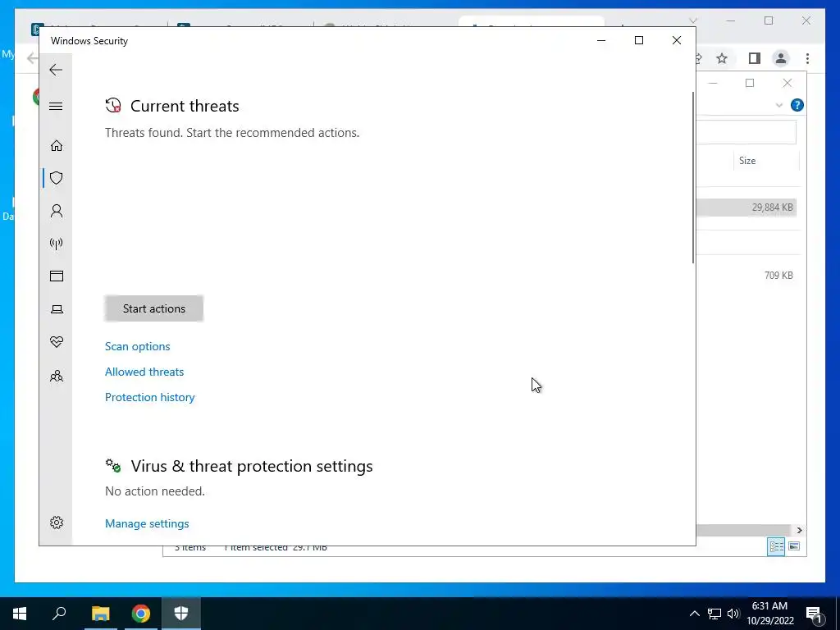Open the notification center icon
The height and width of the screenshot is (630, 840).
(x=814, y=614)
